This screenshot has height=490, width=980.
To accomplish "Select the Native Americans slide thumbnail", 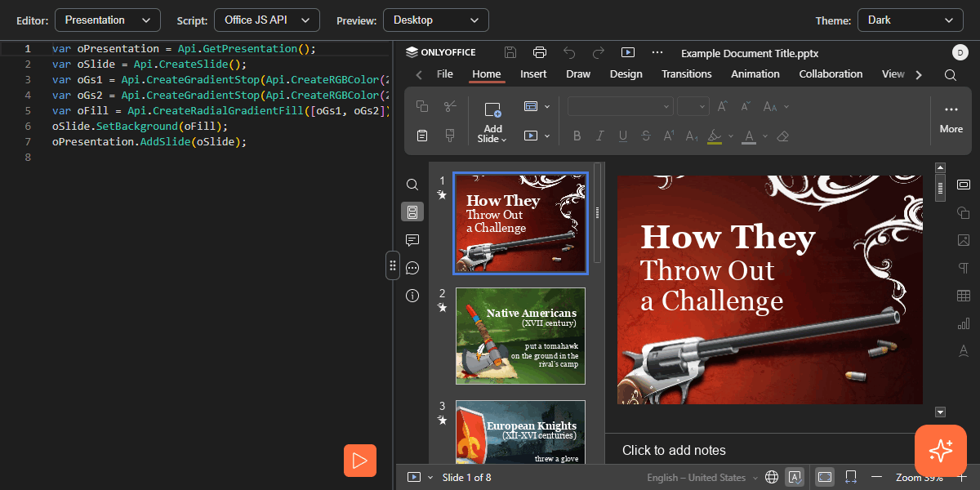I will (x=520, y=336).
